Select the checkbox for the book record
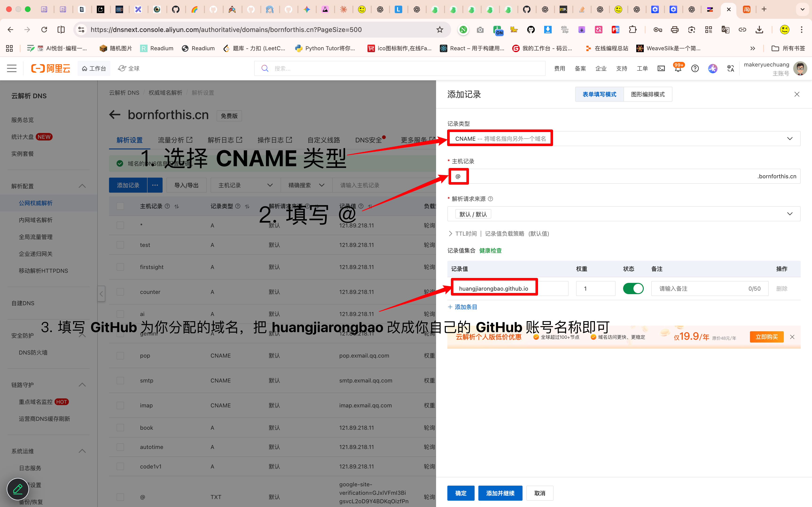The image size is (812, 507). pyautogui.click(x=120, y=428)
